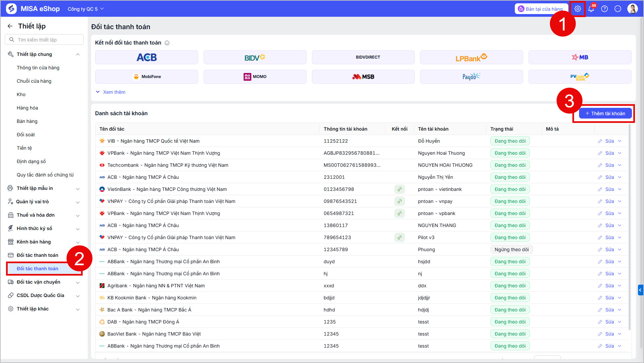This screenshot has height=363, width=644.
Task: Click the connection icon for Pilot v3 row
Action: pos(400,237)
